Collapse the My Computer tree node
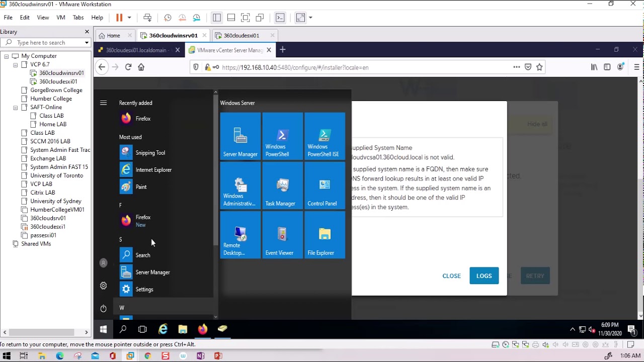644x362 pixels. pos(6,56)
